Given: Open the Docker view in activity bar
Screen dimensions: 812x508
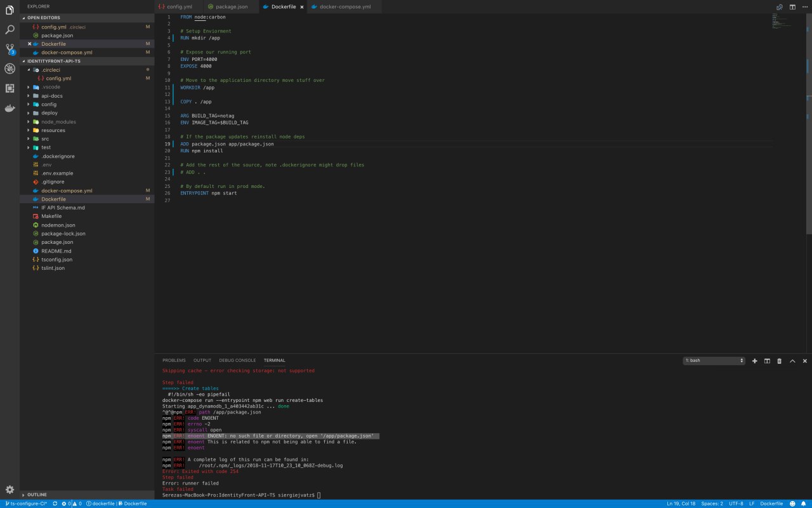Looking at the screenshot, I should click(x=10, y=108).
